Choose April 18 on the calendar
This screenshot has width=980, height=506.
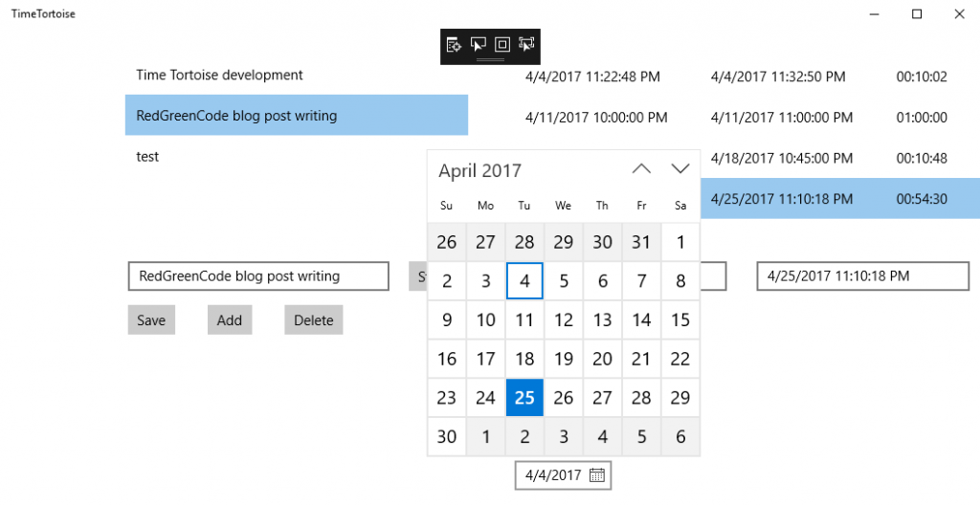tap(524, 359)
